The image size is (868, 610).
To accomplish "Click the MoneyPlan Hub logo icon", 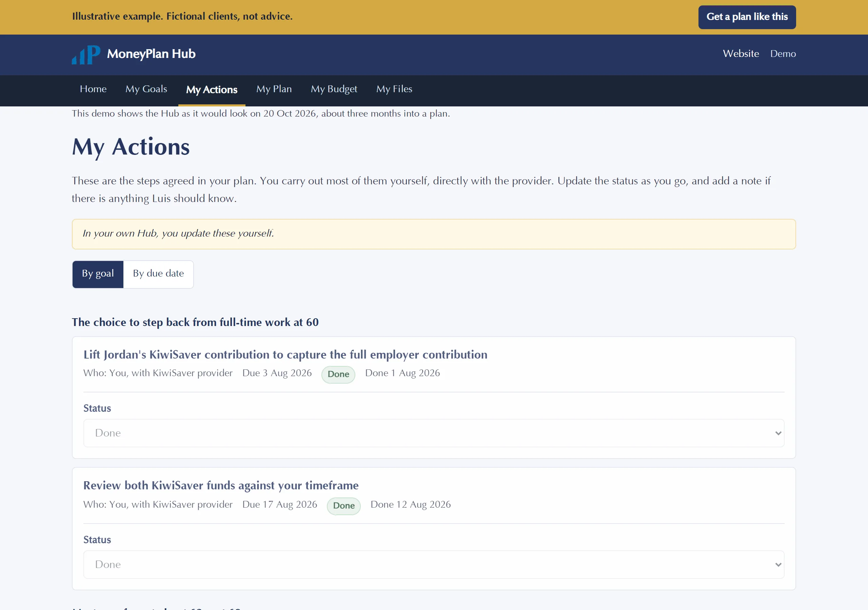I will [86, 55].
